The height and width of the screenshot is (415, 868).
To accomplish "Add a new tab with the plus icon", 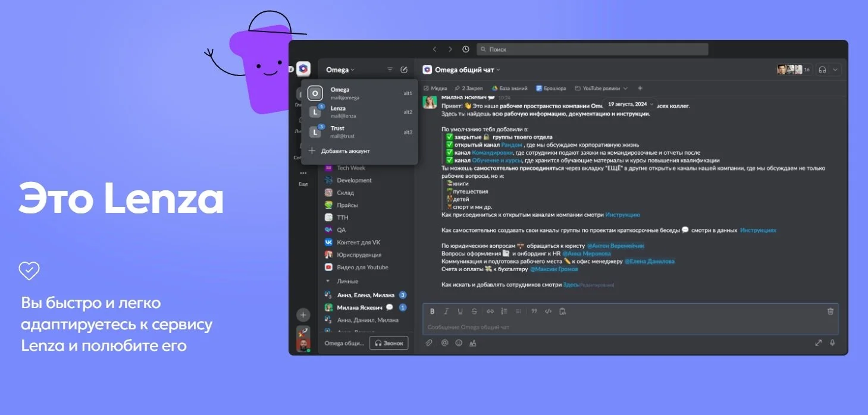I will [x=640, y=88].
